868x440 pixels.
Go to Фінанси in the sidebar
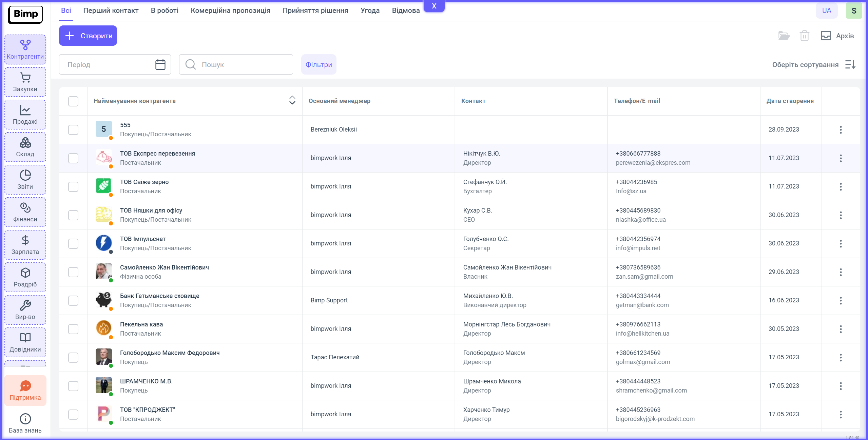pos(25,213)
